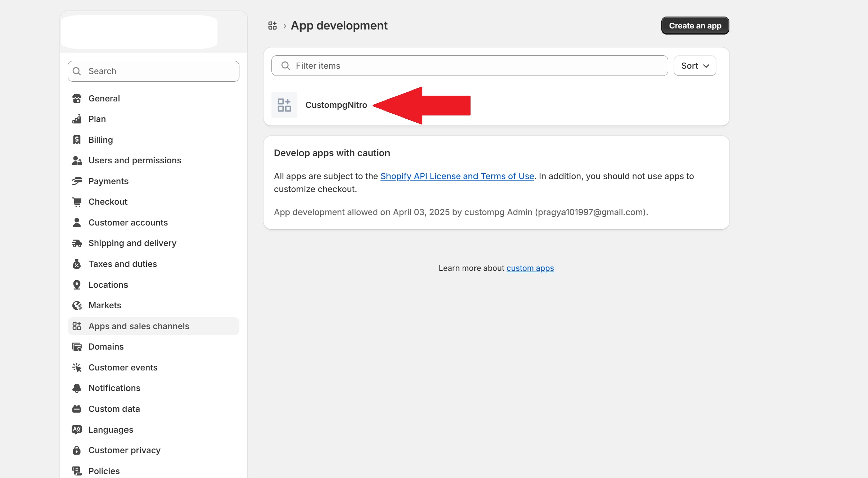Click the Taxes and duties icon
Screen dimensions: 868x478
[77, 264]
